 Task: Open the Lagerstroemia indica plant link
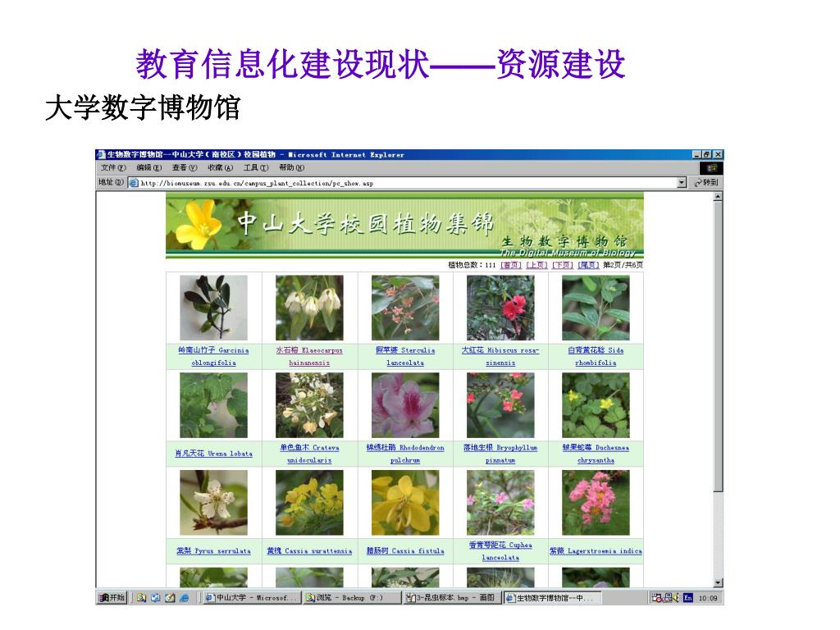coord(596,550)
